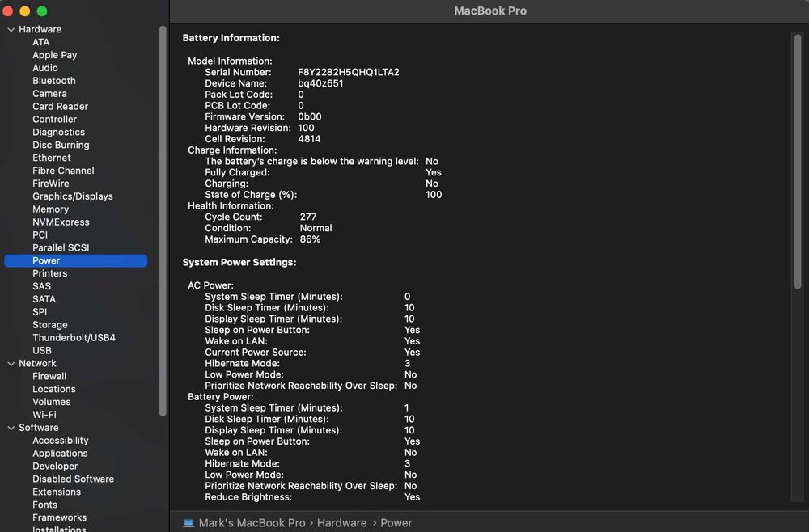Select Locations under Network
The width and height of the screenshot is (809, 532).
point(53,389)
